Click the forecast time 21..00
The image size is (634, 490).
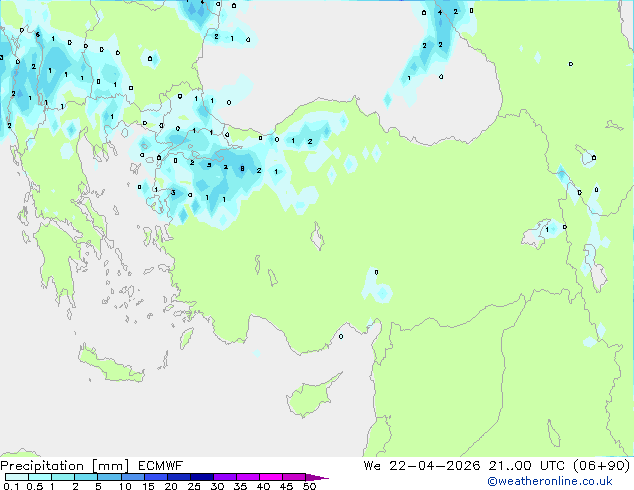pyautogui.click(x=509, y=466)
